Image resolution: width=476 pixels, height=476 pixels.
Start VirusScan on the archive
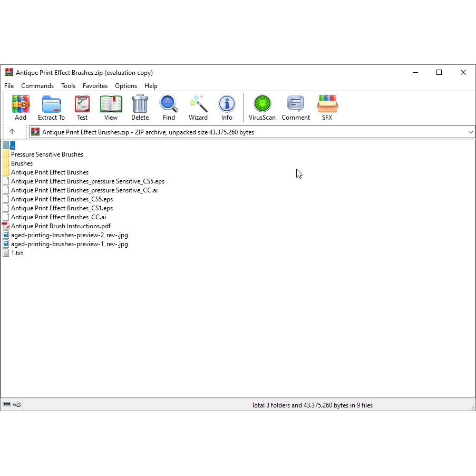[262, 104]
